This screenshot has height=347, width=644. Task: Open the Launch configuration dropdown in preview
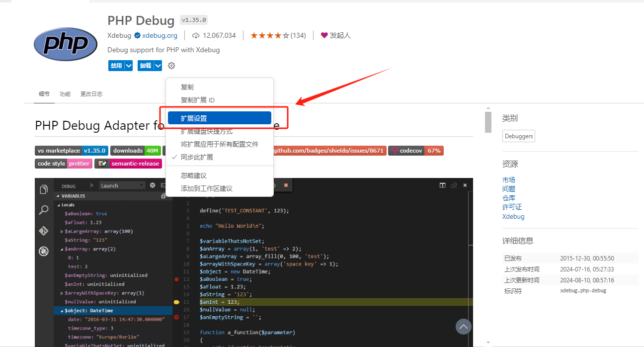click(x=122, y=185)
